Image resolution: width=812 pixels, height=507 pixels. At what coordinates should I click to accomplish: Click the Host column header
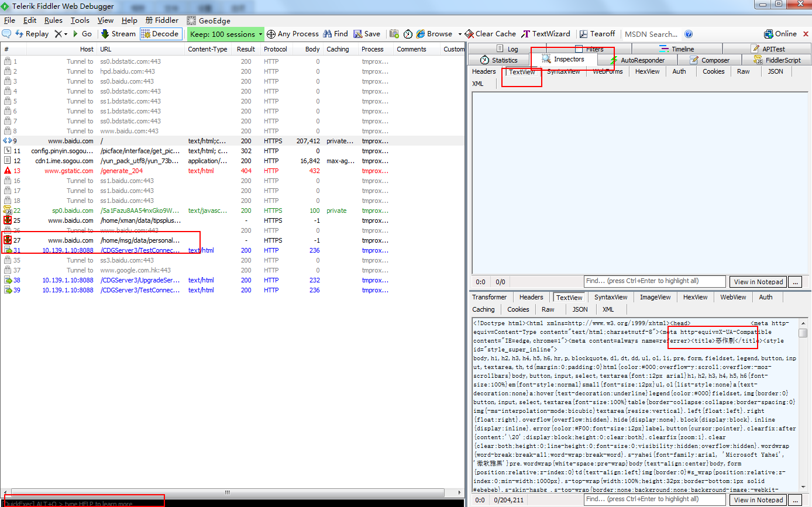click(61, 49)
